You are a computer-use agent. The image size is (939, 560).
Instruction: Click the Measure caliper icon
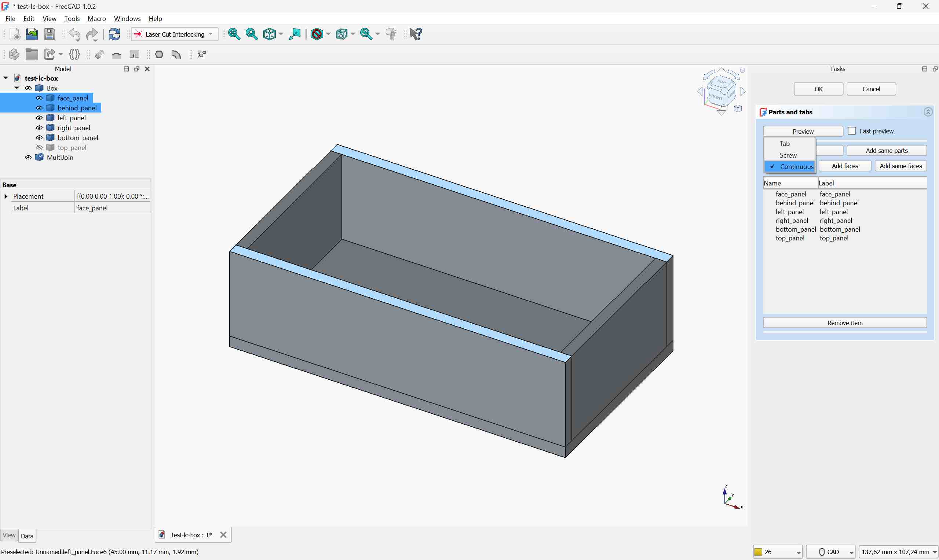click(x=391, y=34)
